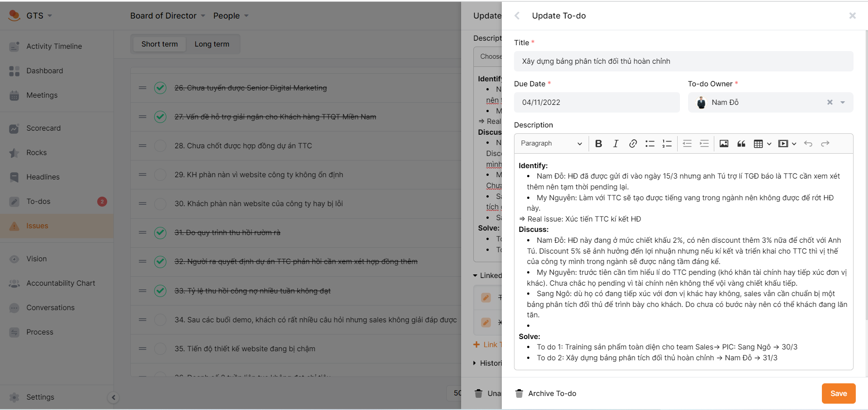Open issue 35 website design delay
Viewport: 868px width, 410px height.
point(245,349)
